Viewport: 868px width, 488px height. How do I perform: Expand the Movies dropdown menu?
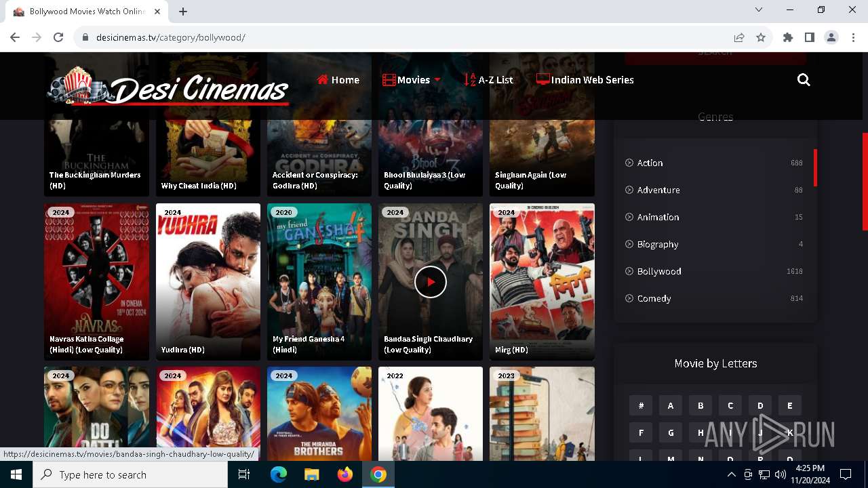coord(412,80)
